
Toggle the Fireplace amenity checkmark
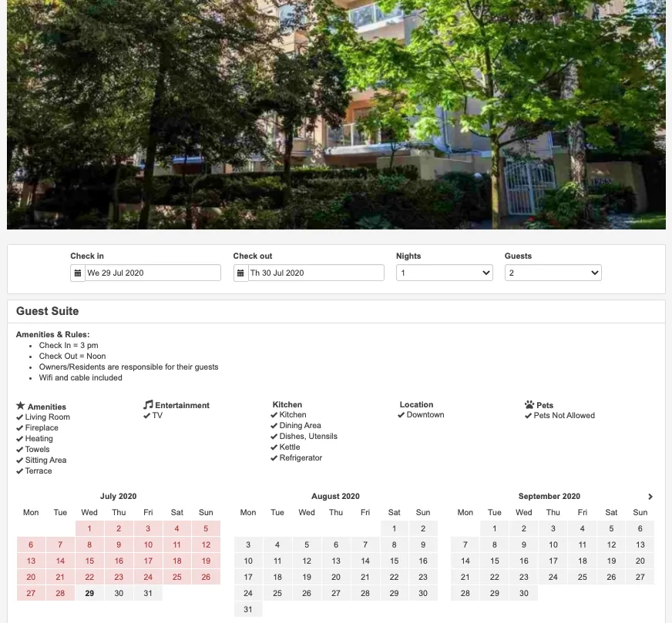pyautogui.click(x=22, y=427)
